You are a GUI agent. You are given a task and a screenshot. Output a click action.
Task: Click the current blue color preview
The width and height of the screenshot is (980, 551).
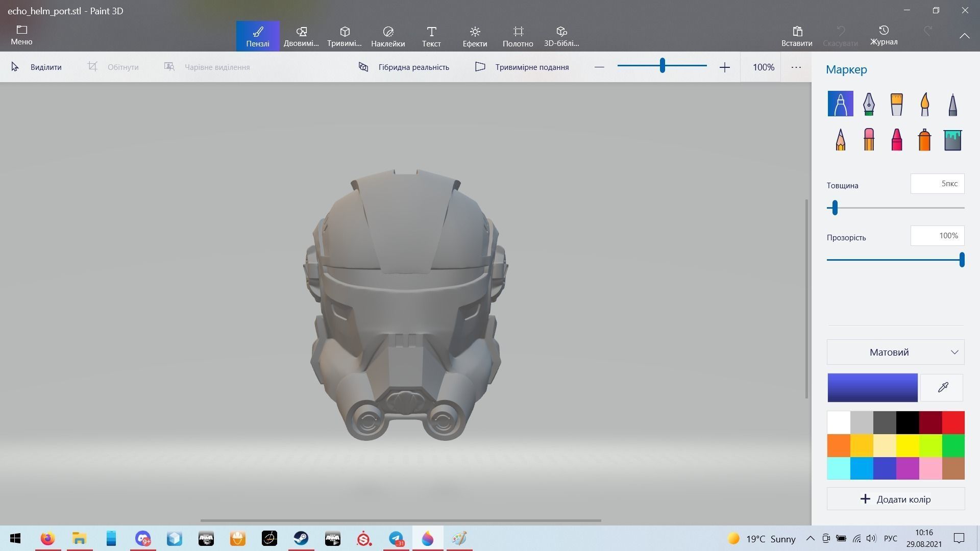tap(872, 388)
